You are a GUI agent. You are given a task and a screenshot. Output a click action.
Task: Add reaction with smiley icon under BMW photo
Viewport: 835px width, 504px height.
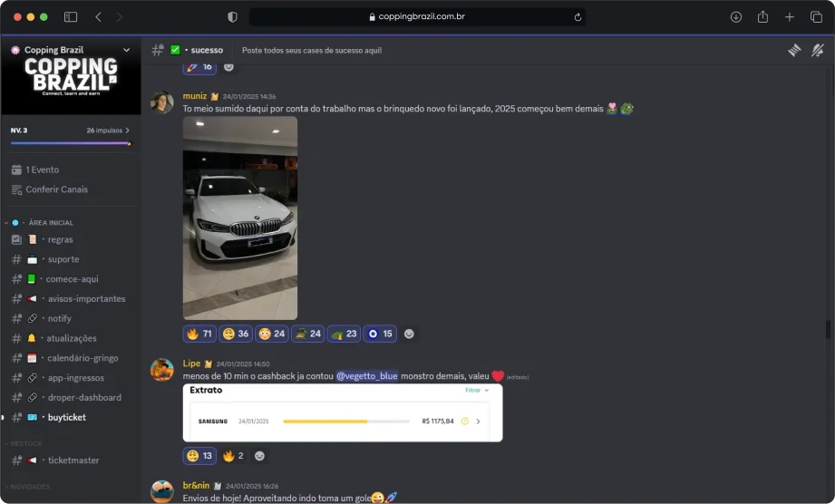click(410, 334)
